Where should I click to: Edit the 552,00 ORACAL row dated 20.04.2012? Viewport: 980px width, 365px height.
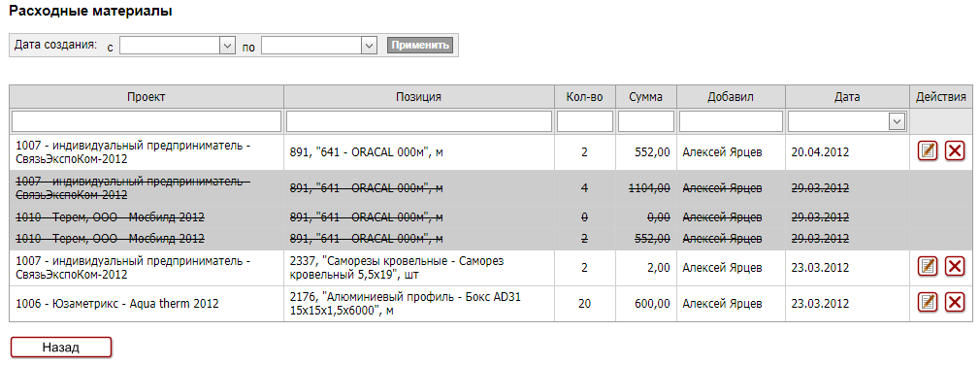click(x=929, y=151)
